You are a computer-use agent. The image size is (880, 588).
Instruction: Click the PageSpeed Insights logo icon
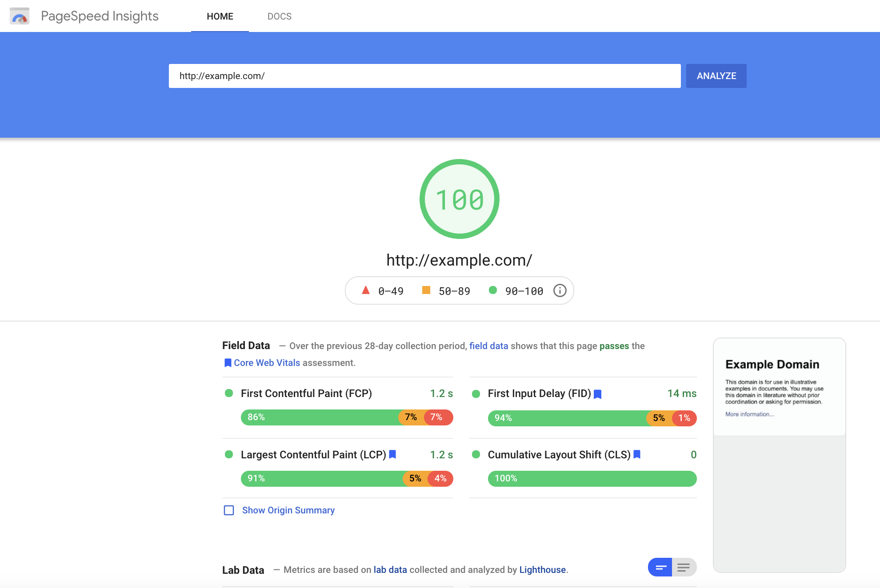(x=20, y=16)
